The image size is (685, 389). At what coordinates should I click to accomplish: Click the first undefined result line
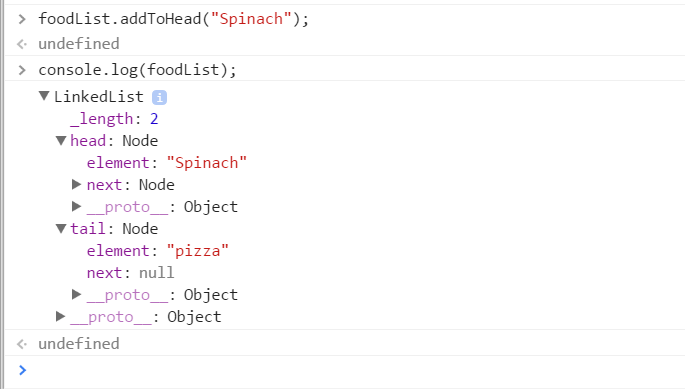pos(79,44)
